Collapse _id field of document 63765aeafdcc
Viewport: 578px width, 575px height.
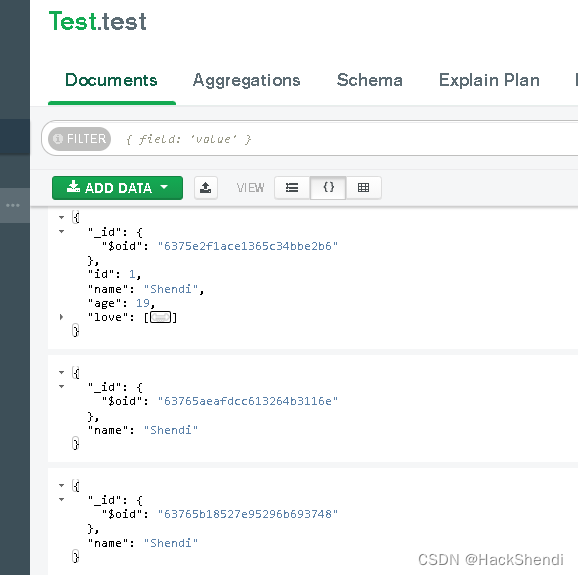62,386
